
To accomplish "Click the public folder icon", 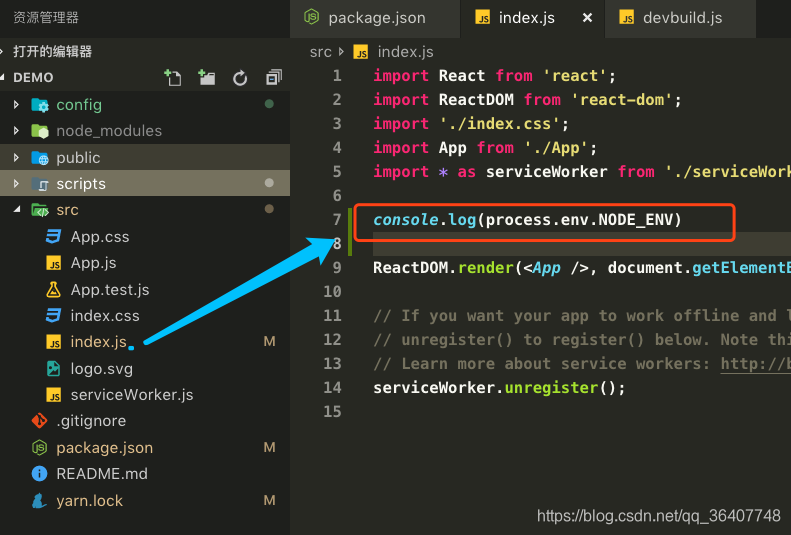I will 40,158.
